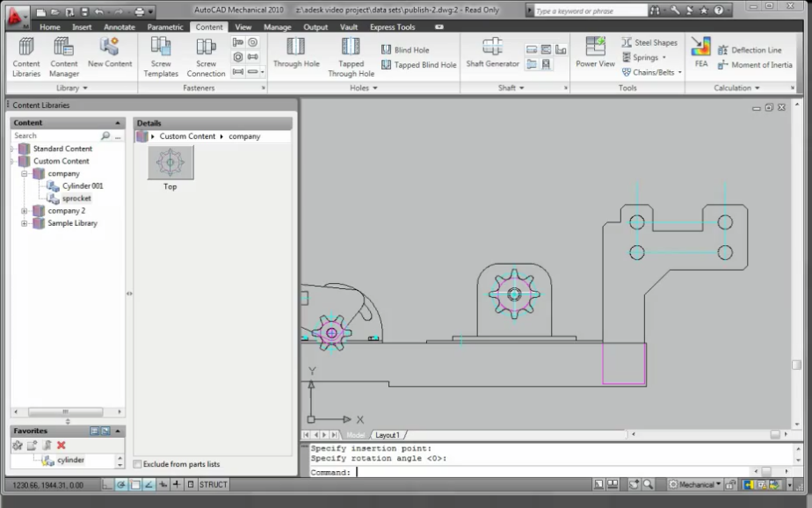Image resolution: width=812 pixels, height=508 pixels.
Task: Click the search magnifier in the Content panel
Action: pos(105,135)
